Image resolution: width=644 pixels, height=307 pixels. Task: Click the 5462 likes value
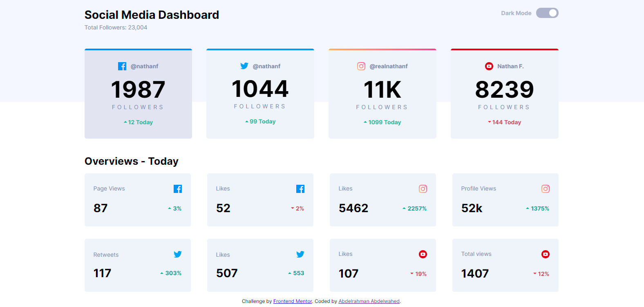353,208
